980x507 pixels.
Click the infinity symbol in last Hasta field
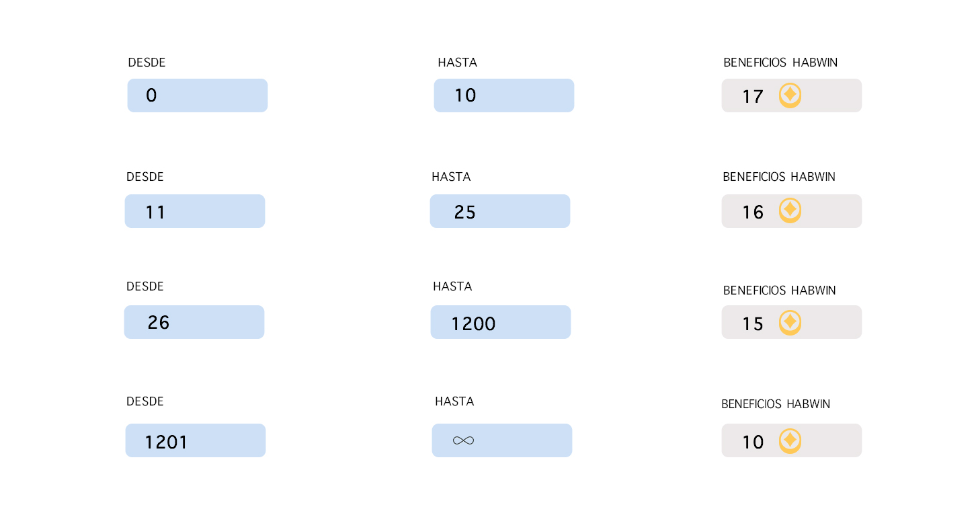(464, 440)
